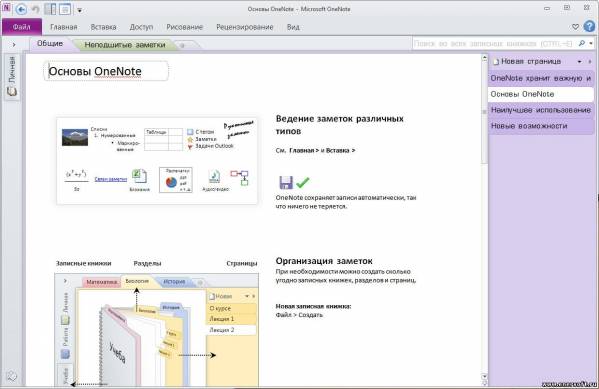
Task: Open the Вид ribbon tab
Action: [293, 27]
